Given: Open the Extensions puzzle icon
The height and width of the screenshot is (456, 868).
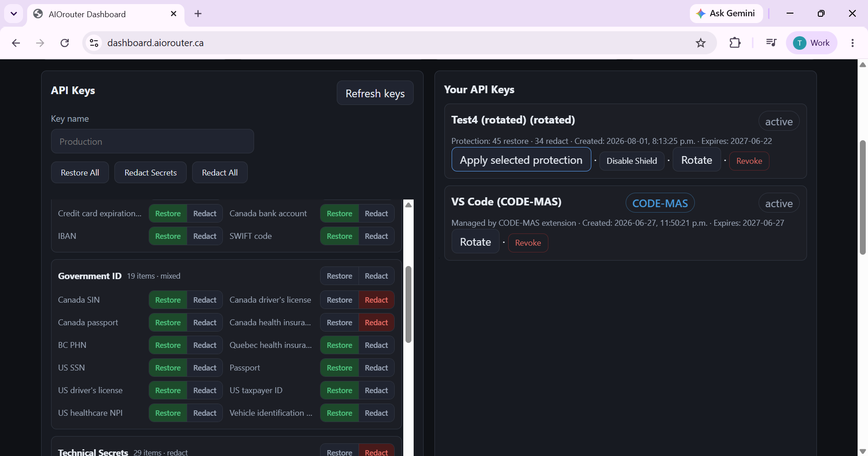Looking at the screenshot, I should click(x=735, y=43).
